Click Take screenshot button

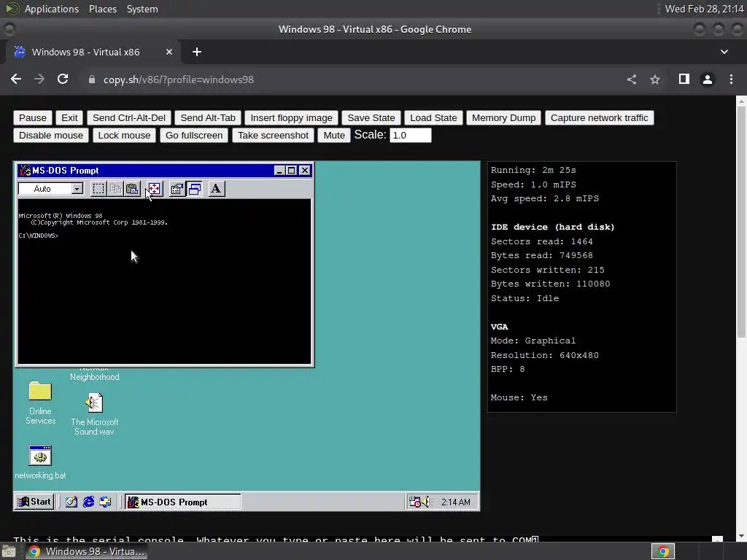[x=273, y=135]
